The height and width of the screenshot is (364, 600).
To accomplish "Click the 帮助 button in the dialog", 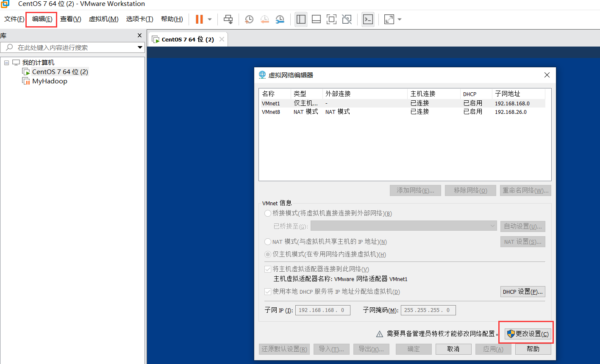I will click(533, 349).
